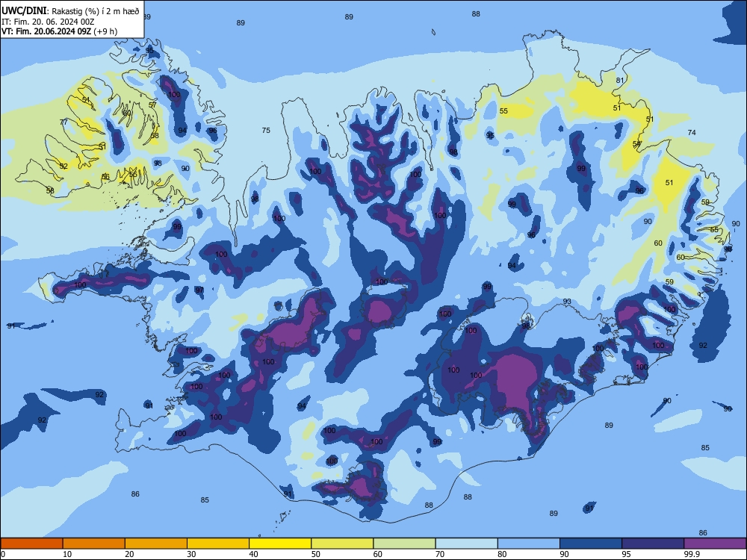
Task: Pick the navy 95–99.9 legend swatch
Action: click(x=653, y=544)
